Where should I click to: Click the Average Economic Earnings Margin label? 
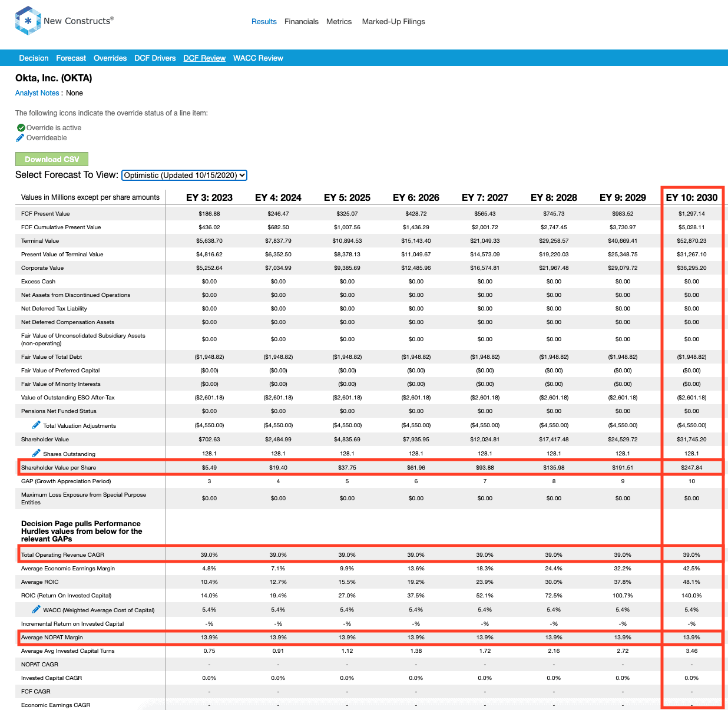click(68, 569)
